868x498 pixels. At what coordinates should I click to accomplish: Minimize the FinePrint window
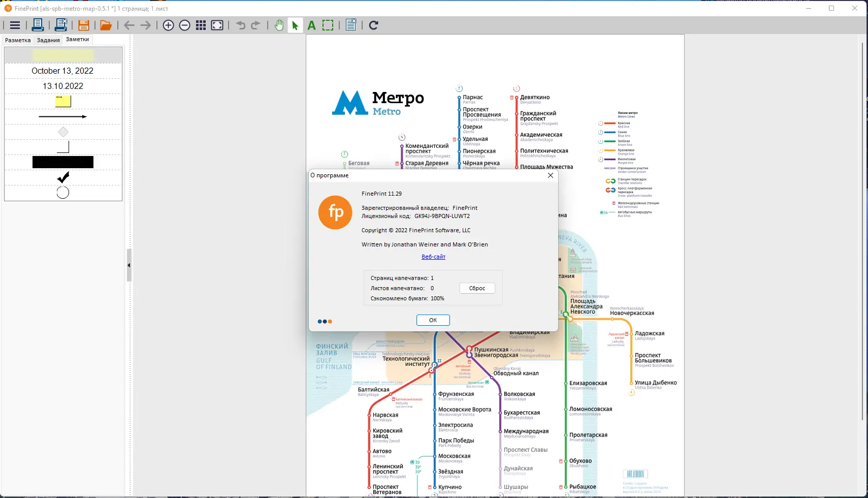click(x=808, y=8)
